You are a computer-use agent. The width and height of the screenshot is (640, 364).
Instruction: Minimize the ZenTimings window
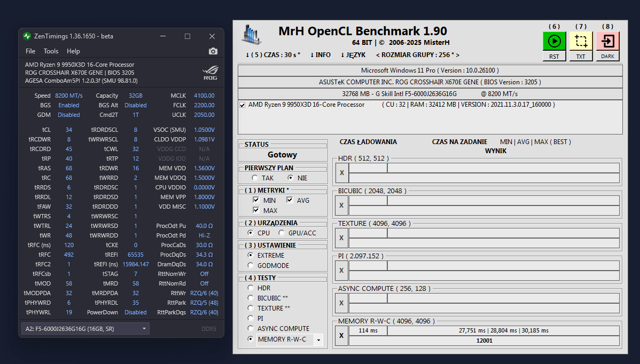163,36
